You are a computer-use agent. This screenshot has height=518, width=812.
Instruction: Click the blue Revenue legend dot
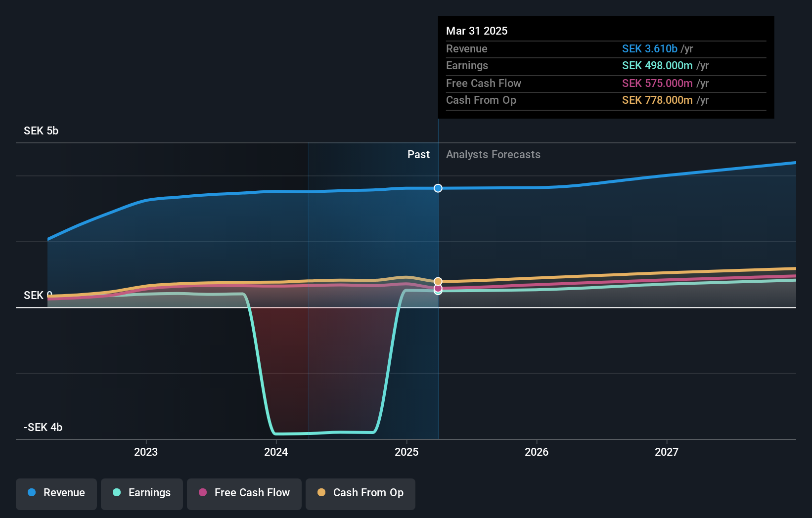[32, 492]
